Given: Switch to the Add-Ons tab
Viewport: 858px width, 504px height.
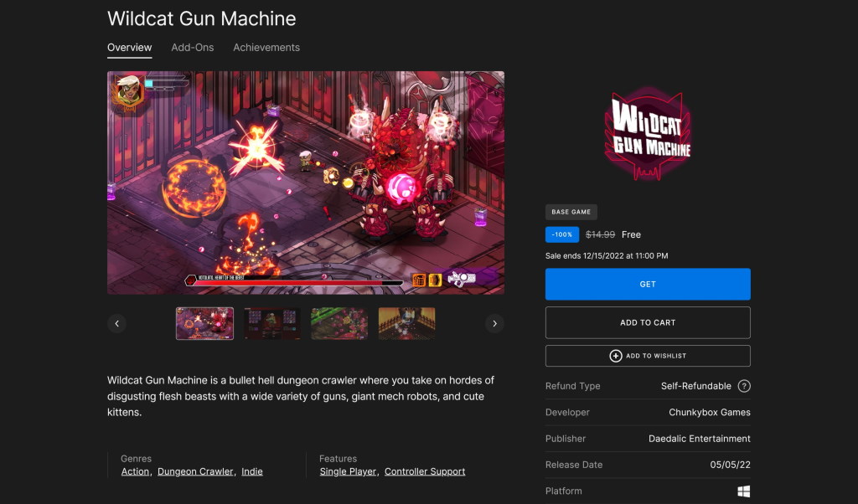Looking at the screenshot, I should (x=192, y=48).
